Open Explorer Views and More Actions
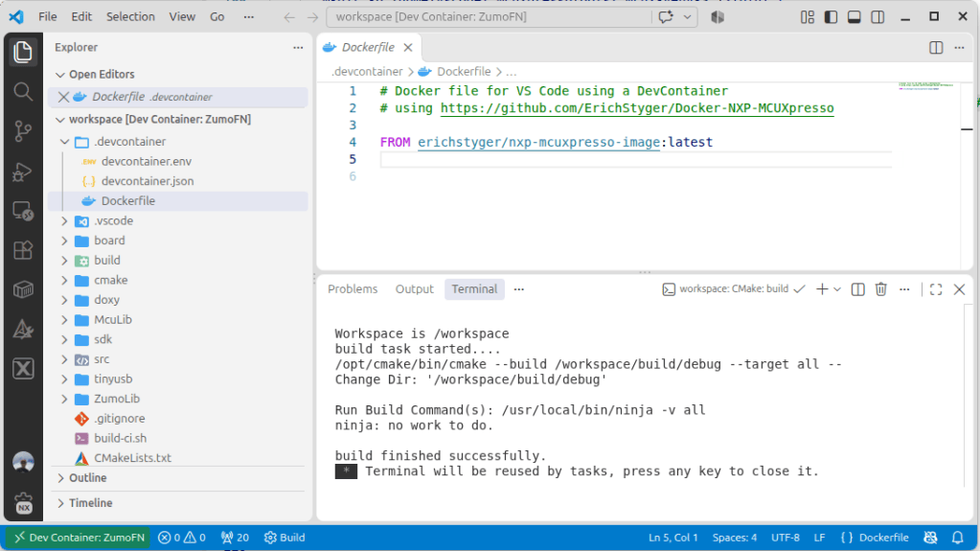Viewport: 980px width, 551px height. pos(298,48)
